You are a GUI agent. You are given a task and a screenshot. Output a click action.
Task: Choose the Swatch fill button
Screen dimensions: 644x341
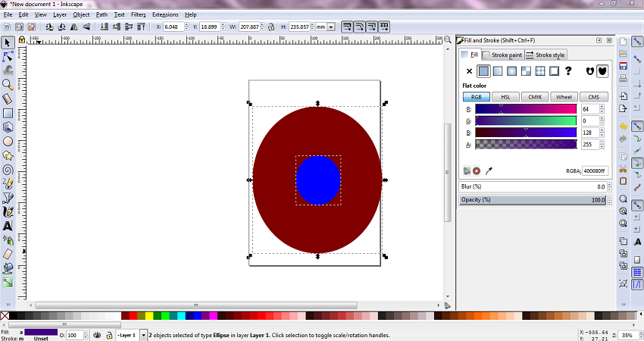554,71
